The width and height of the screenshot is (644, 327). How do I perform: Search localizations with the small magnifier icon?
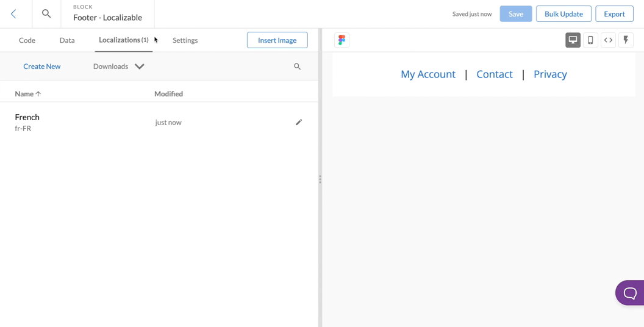point(298,66)
